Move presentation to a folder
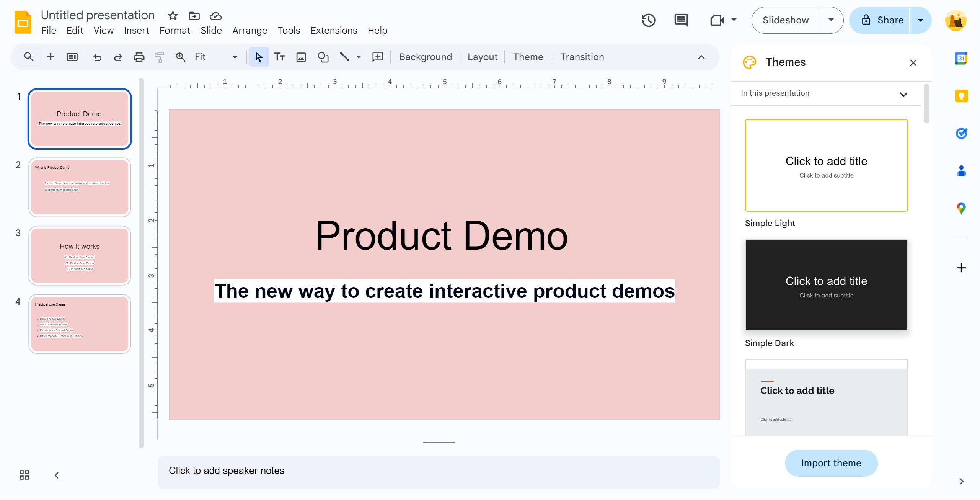Screen dimensions: 980x500 tap(194, 16)
